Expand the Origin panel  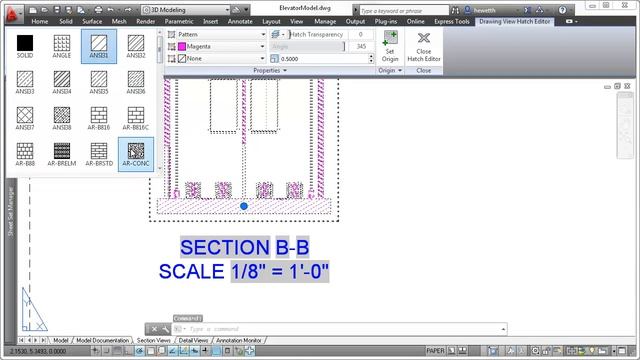click(x=390, y=71)
